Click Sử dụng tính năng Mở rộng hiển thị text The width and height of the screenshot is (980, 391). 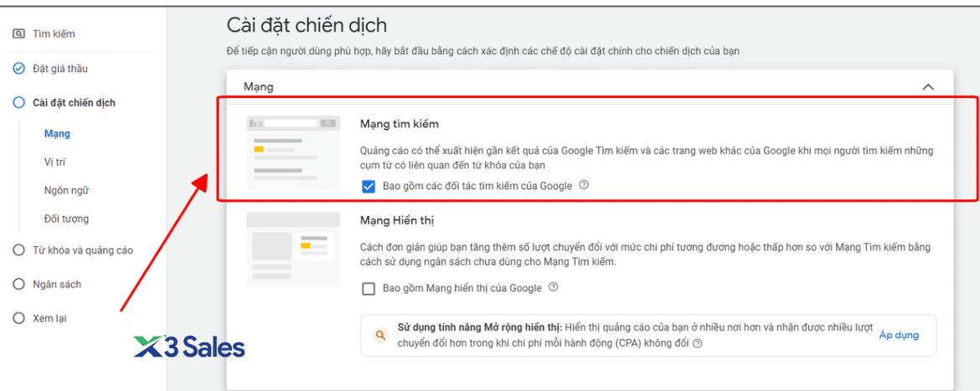click(480, 327)
